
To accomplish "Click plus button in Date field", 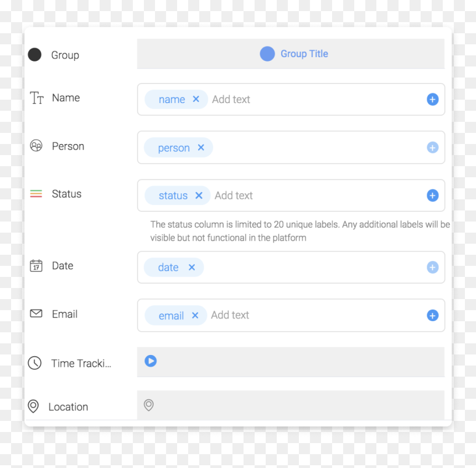I will (x=433, y=268).
